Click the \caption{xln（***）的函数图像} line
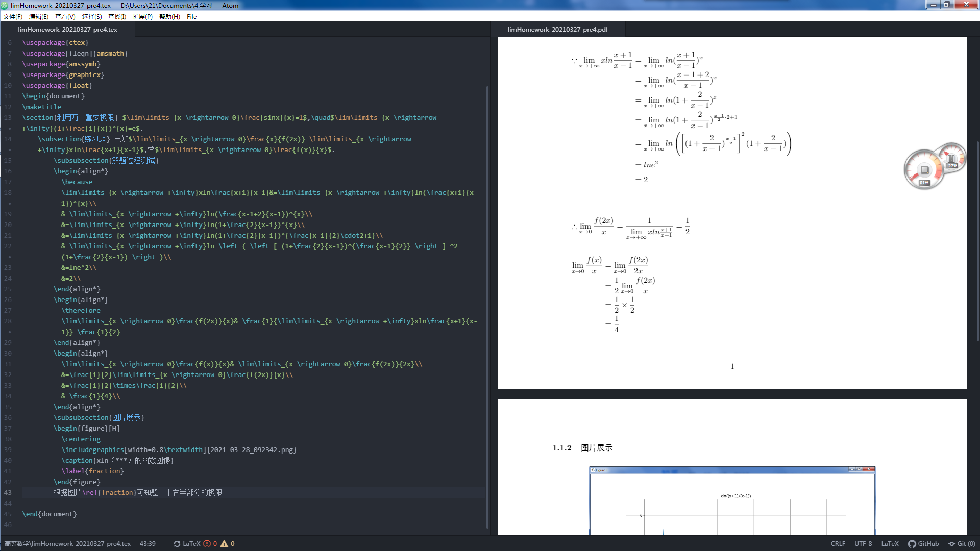 click(118, 461)
